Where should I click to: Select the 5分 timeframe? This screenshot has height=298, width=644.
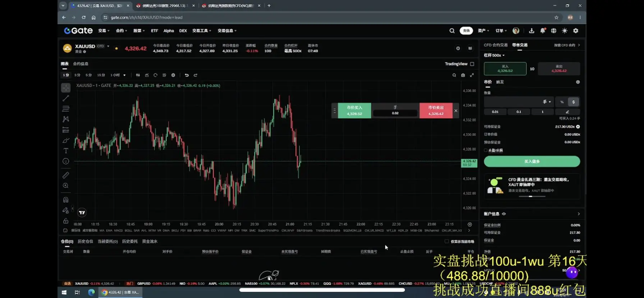tap(89, 75)
